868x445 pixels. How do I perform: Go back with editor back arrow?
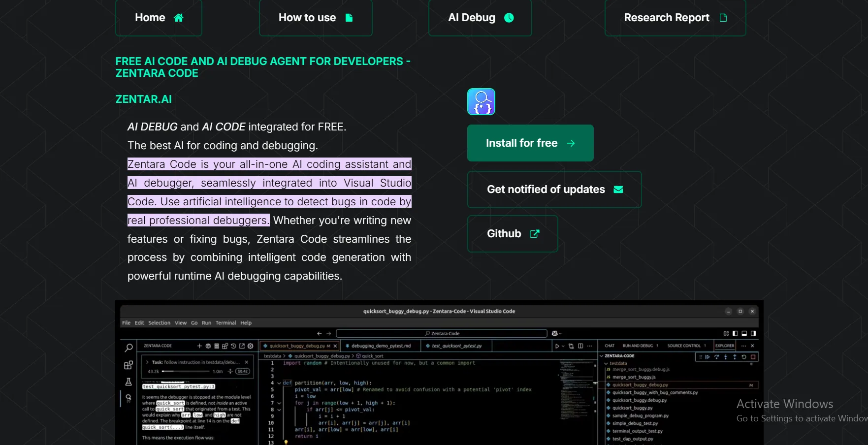319,333
